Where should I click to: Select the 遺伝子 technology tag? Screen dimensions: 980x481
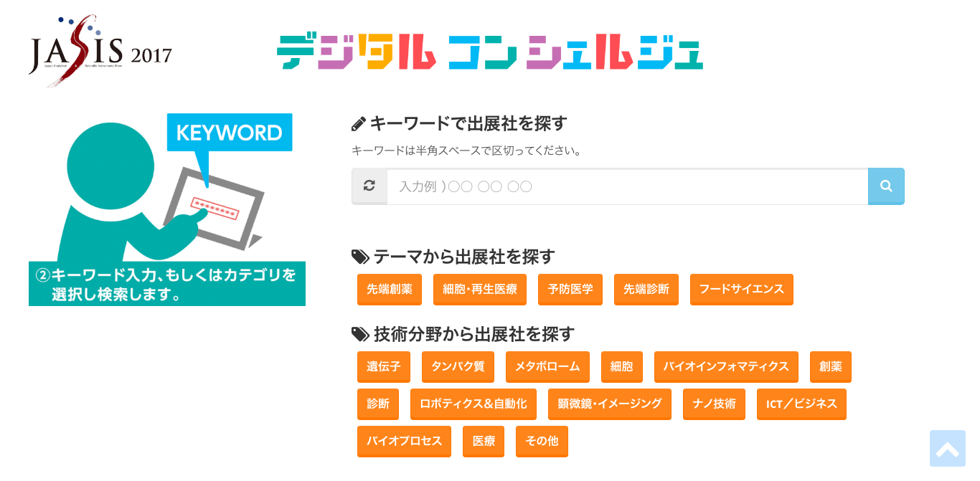pos(384,367)
